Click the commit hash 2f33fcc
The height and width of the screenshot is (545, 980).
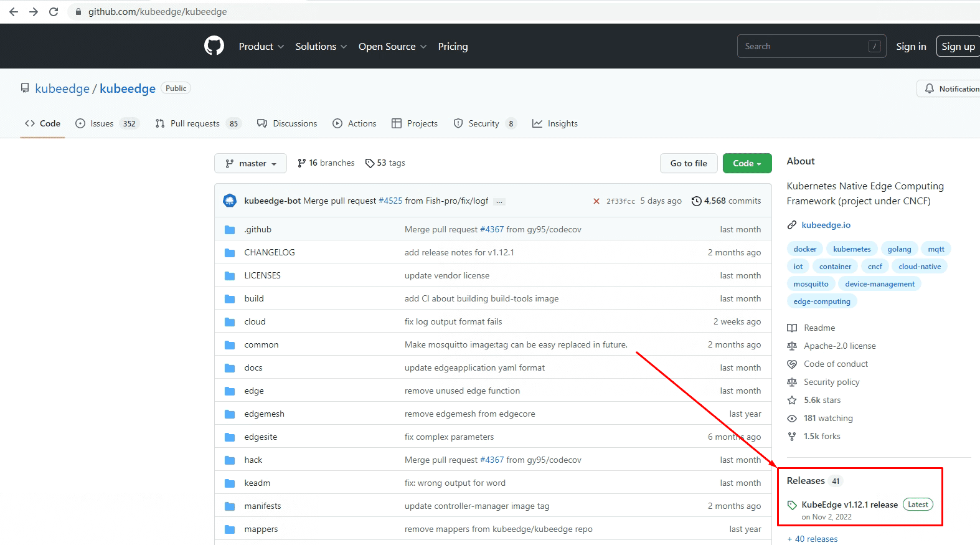tap(621, 201)
